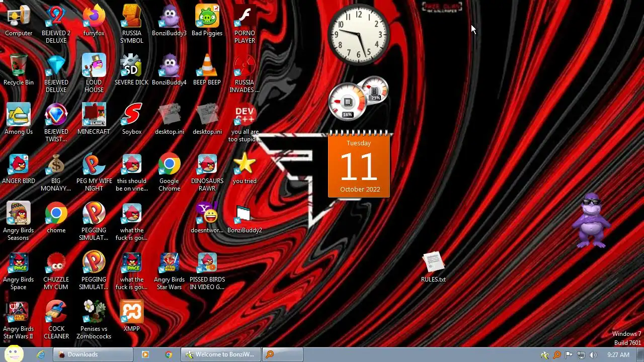This screenshot has width=644, height=362.
Task: Select the RUSSIA SYMBOL icon
Action: 132,24
